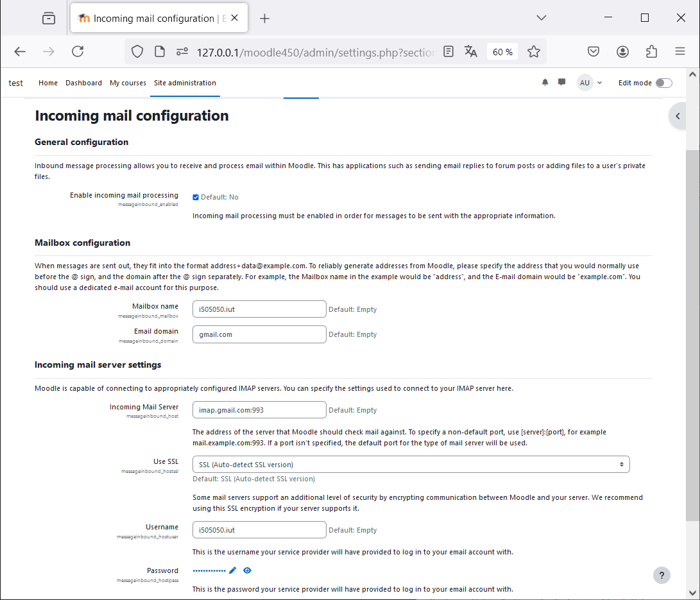The width and height of the screenshot is (700, 600).
Task: Reload the page with the refresh icon
Action: [78, 52]
